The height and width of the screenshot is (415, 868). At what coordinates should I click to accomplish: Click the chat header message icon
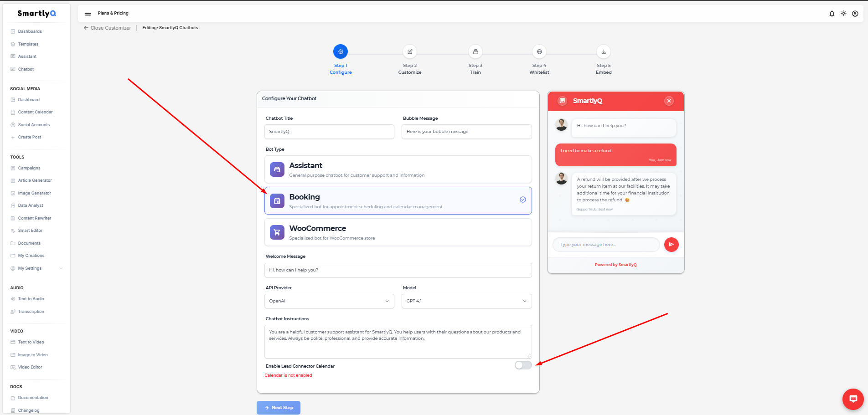(x=563, y=101)
